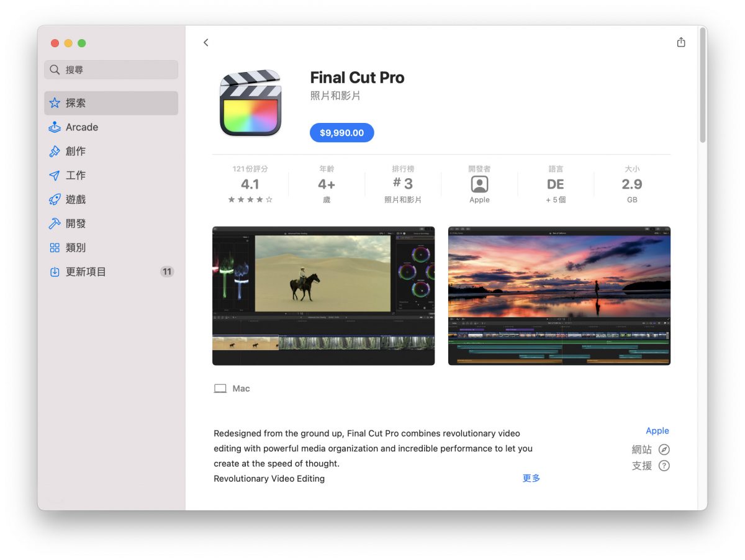This screenshot has width=745, height=560.
Task: Click the Arcade joystick icon
Action: coord(55,127)
